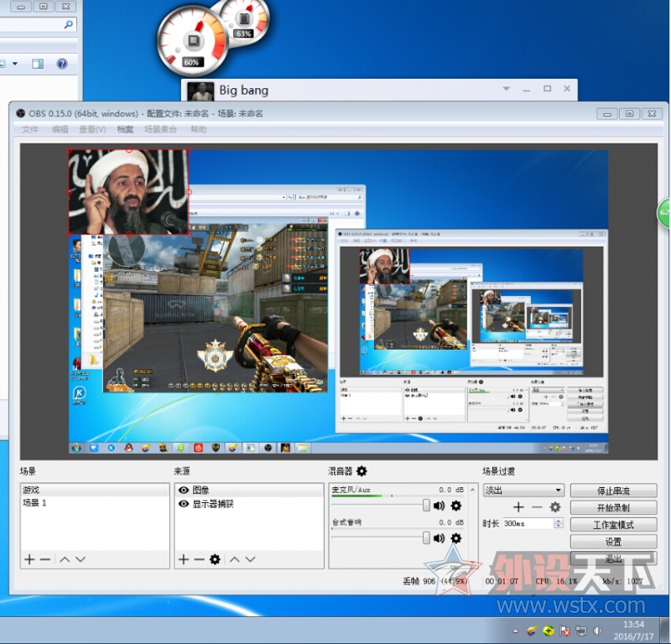Mute the 台式音响 audio
Image resolution: width=671 pixels, height=644 pixels.
click(439, 538)
